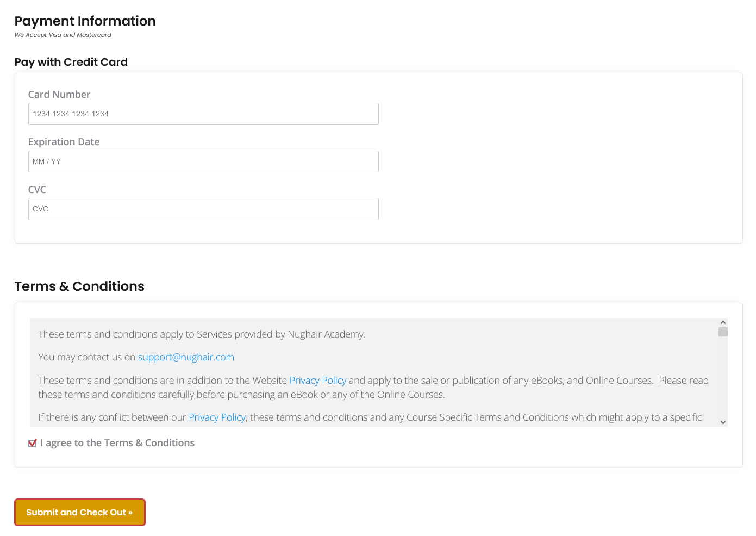Click the first paragraph mentioning Nughair Academy
The image size is (756, 536).
pyautogui.click(x=202, y=334)
